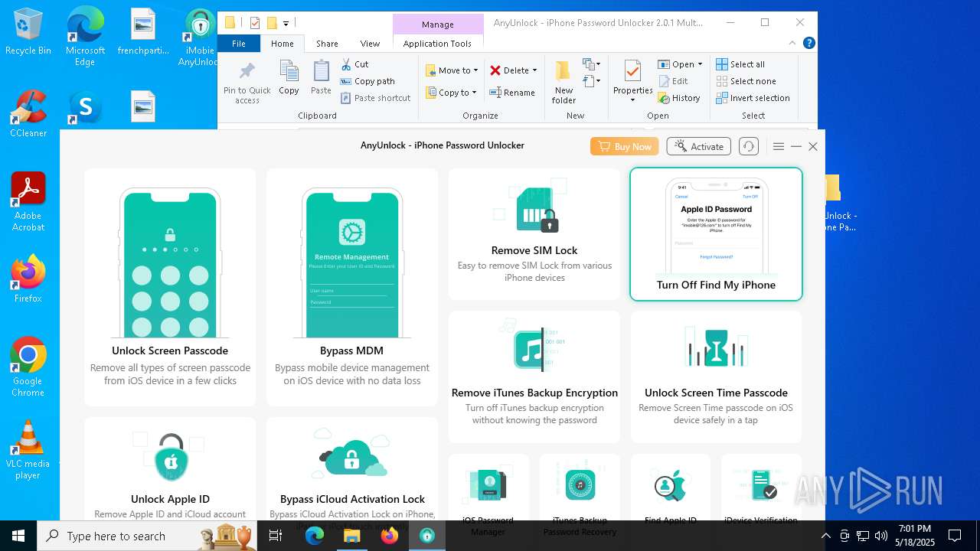Open Microsoft Edge desktop shortcut
980x551 pixels.
tap(85, 37)
